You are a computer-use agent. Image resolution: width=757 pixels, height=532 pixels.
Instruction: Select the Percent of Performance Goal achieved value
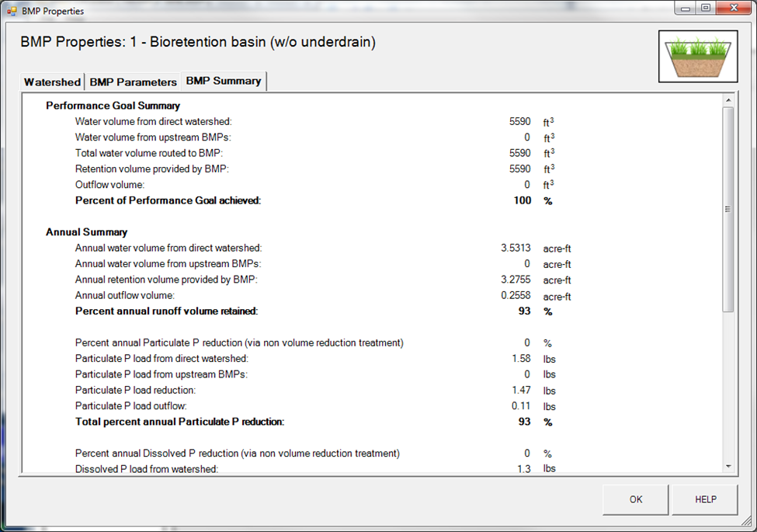(521, 200)
